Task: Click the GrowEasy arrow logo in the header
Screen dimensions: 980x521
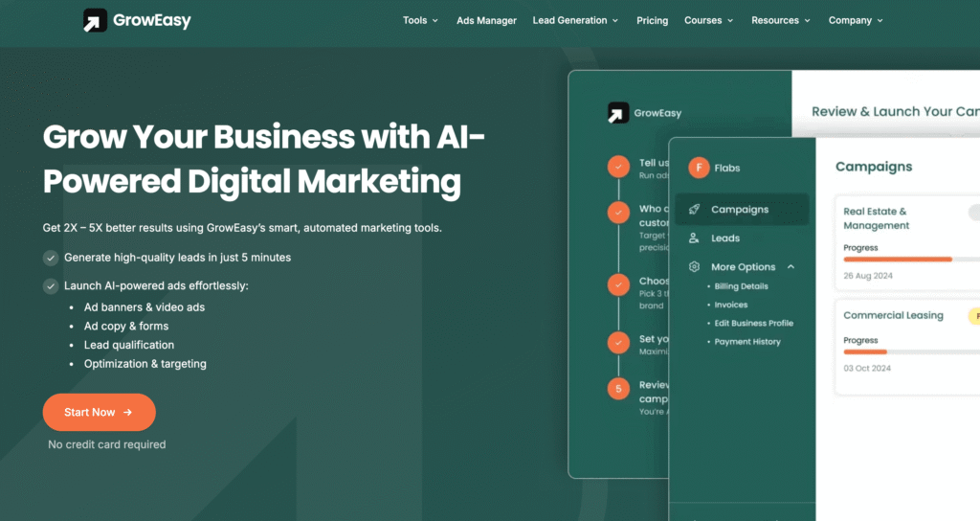Action: [95, 20]
